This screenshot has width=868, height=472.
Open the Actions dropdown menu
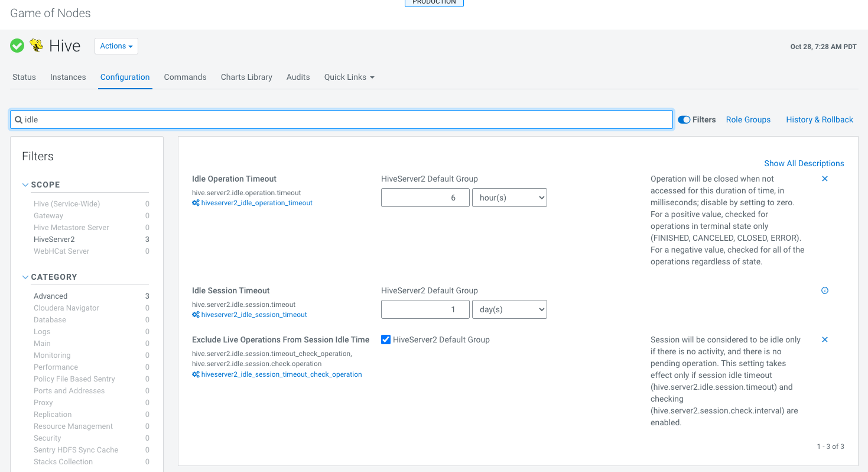(x=116, y=46)
